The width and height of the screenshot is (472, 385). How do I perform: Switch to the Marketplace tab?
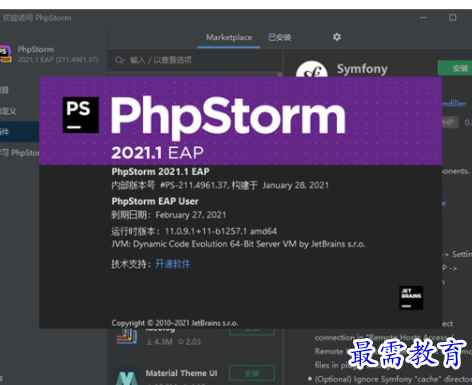pos(229,37)
